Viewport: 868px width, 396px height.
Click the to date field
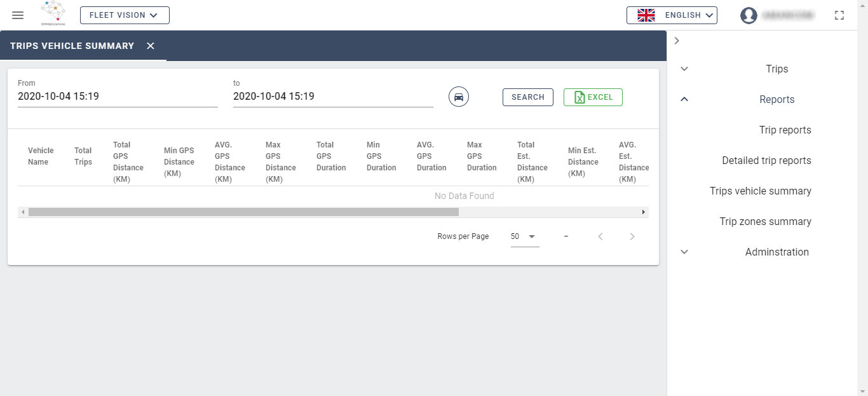coord(333,97)
